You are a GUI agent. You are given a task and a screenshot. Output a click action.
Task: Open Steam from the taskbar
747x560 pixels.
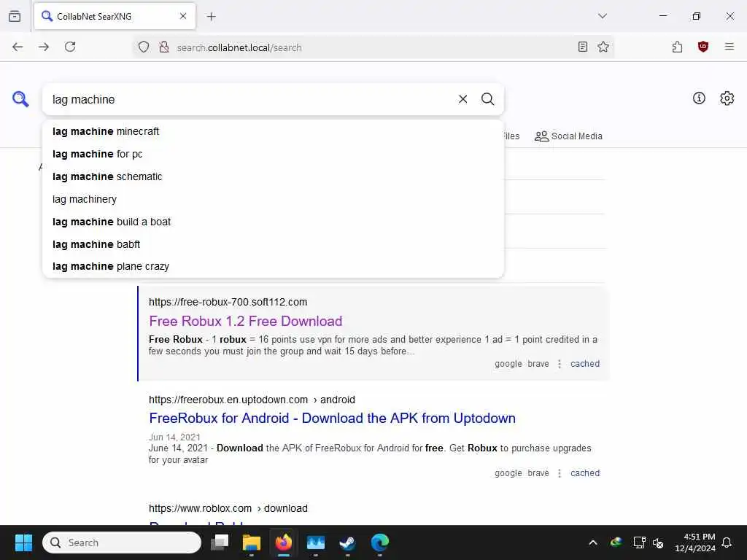click(x=347, y=542)
